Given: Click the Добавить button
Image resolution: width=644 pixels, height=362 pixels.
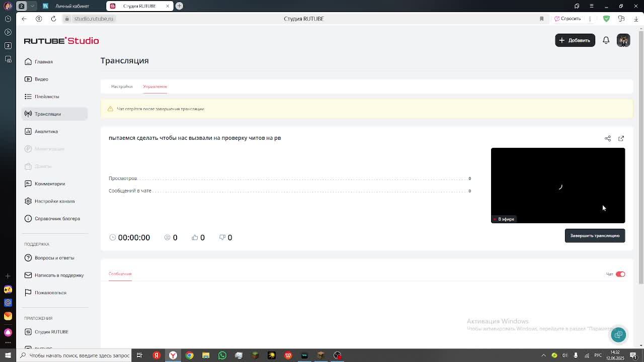Looking at the screenshot, I should click(x=575, y=40).
